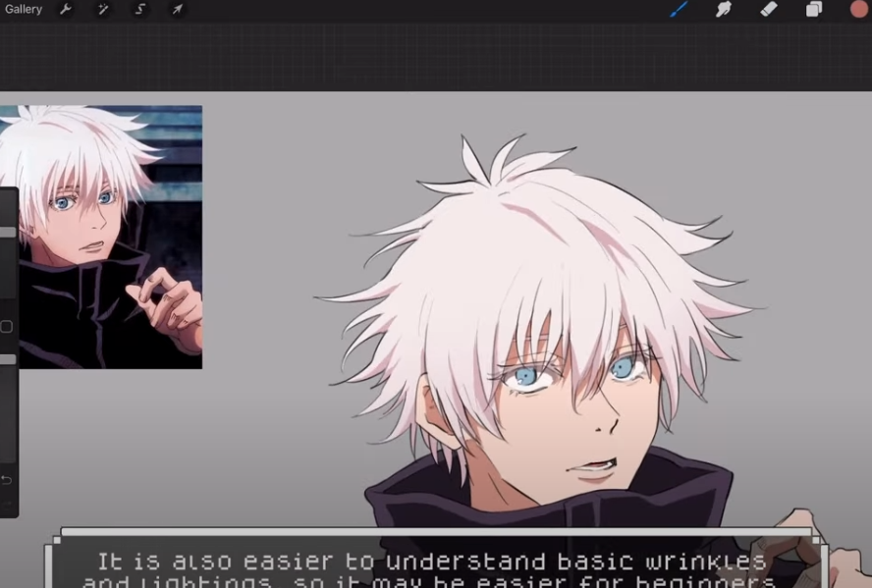Open the Gallery view
Viewport: 872px width, 588px height.
(x=24, y=10)
